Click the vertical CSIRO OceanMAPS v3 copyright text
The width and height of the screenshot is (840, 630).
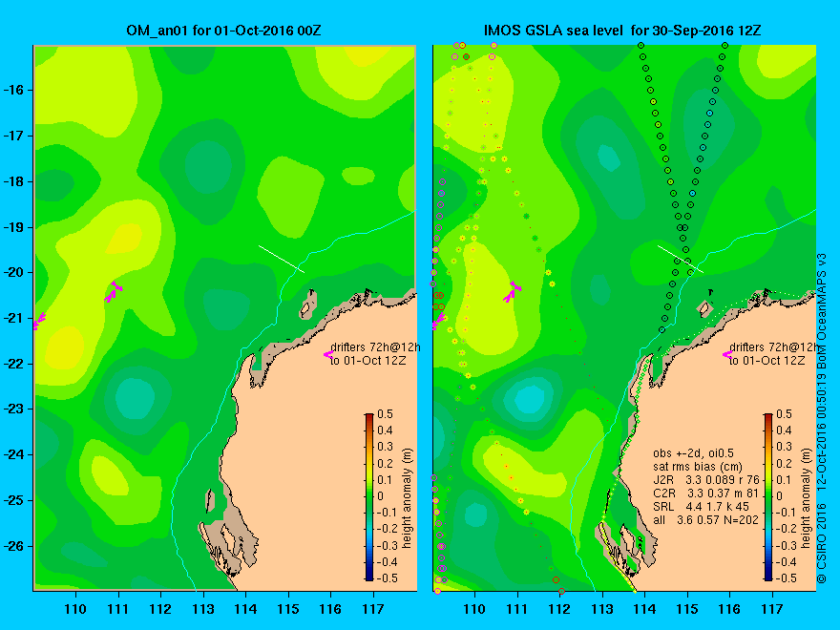(822, 419)
